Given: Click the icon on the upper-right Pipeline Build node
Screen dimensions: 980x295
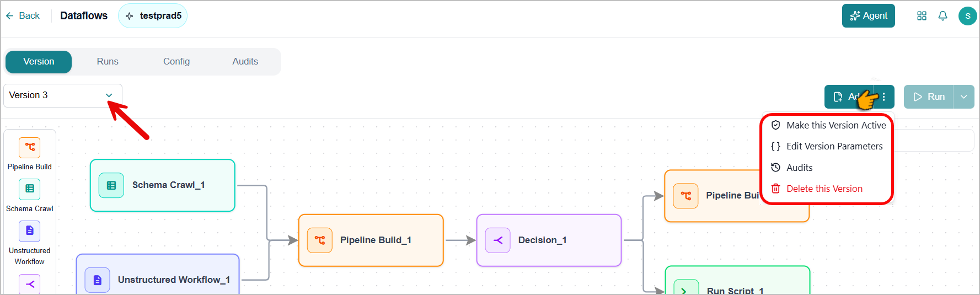Looking at the screenshot, I should 686,196.
